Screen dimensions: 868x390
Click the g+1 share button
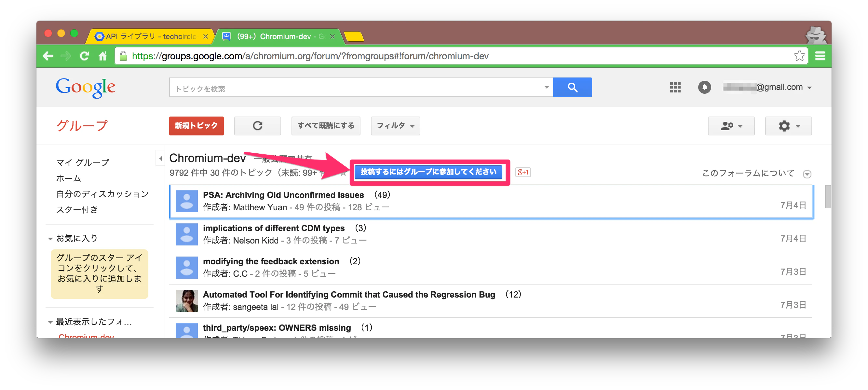522,172
